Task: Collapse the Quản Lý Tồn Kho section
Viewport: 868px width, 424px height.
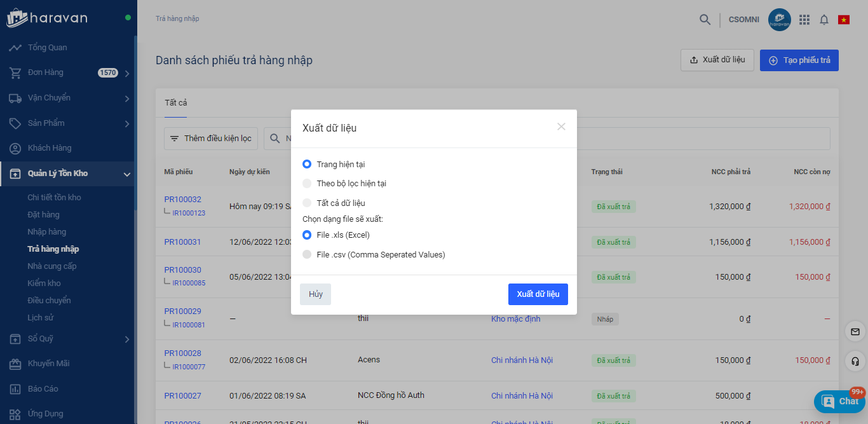Action: (x=127, y=174)
